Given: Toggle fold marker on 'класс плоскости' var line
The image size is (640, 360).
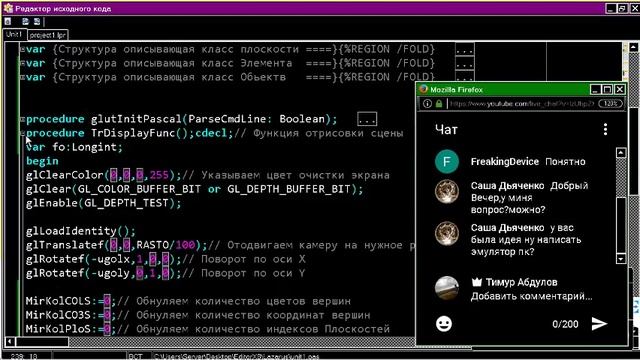Looking at the screenshot, I should pyautogui.click(x=22, y=49).
